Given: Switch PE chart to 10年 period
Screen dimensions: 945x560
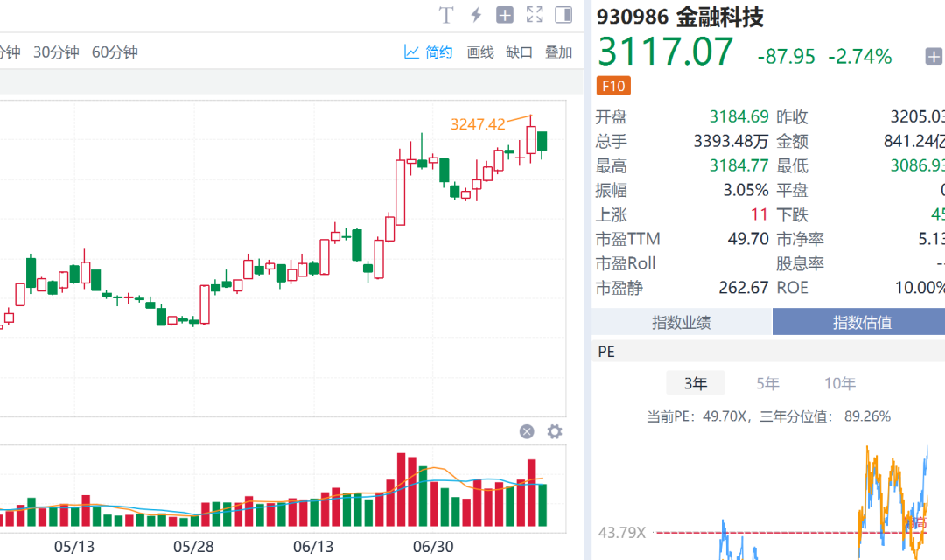Looking at the screenshot, I should (840, 382).
